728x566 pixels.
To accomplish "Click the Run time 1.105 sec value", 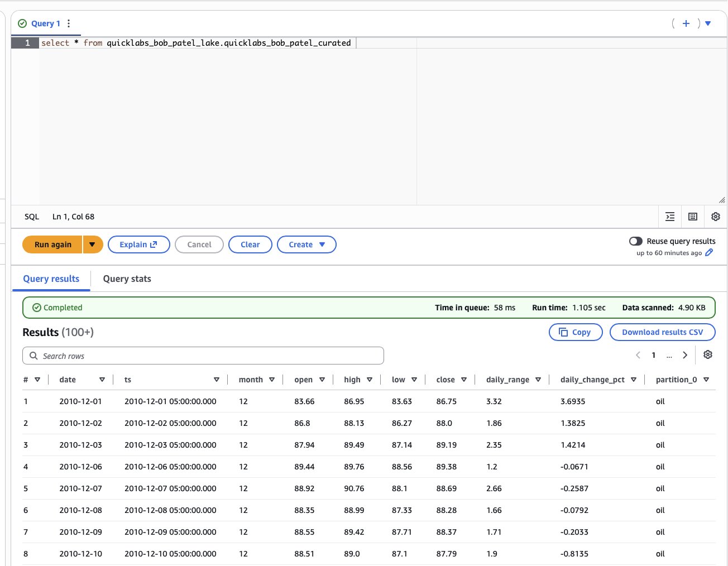I will coord(589,308).
